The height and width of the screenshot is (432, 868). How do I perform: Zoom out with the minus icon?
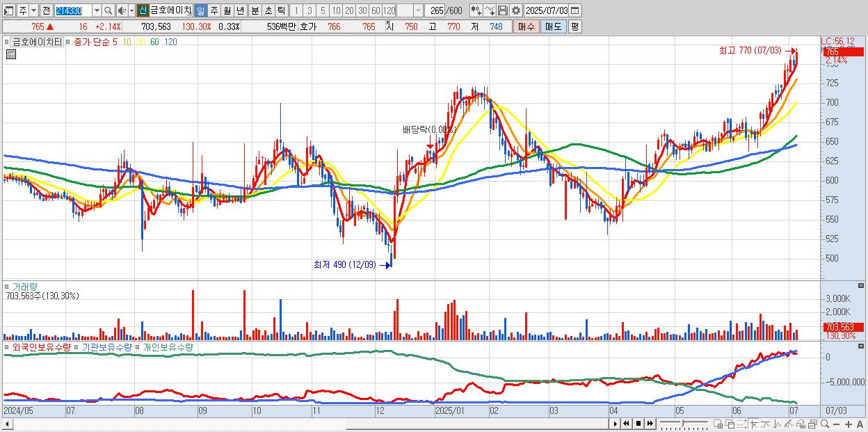pos(836,424)
